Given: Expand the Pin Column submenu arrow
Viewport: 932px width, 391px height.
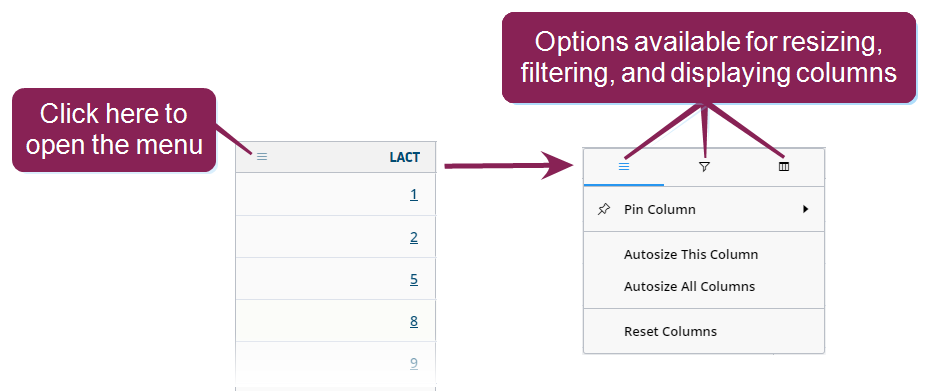Looking at the screenshot, I should pos(805,209).
